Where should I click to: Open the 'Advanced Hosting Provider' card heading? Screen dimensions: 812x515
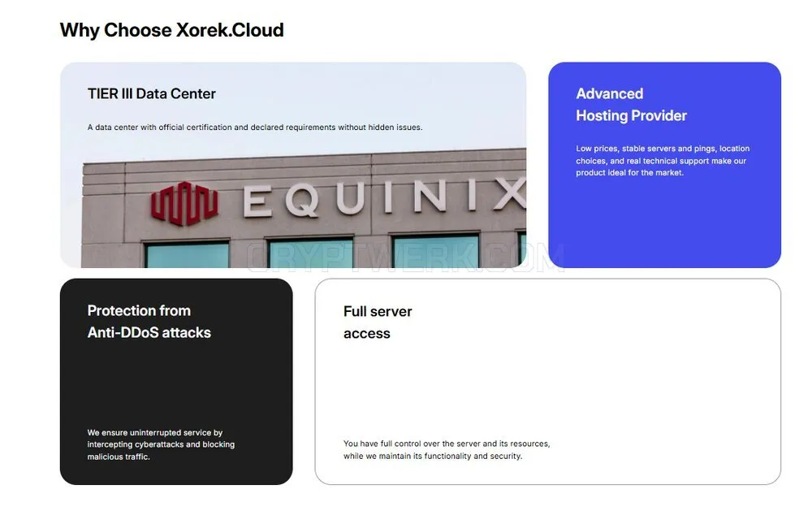coord(631,105)
